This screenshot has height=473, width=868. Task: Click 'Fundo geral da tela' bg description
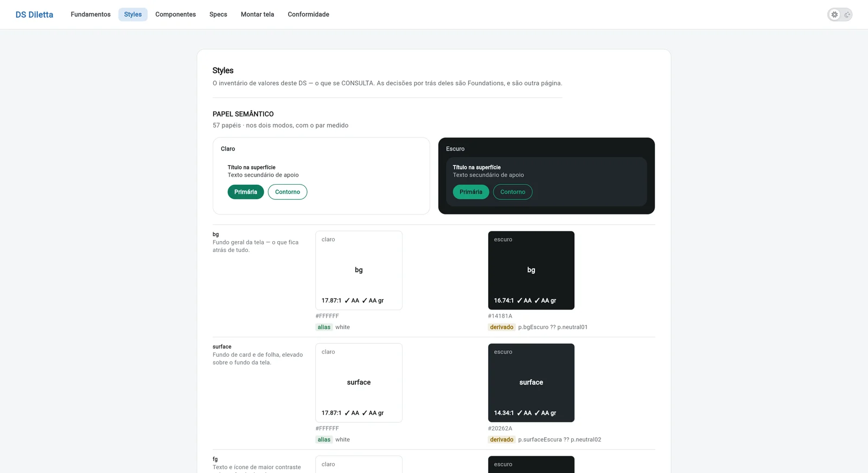(x=256, y=247)
